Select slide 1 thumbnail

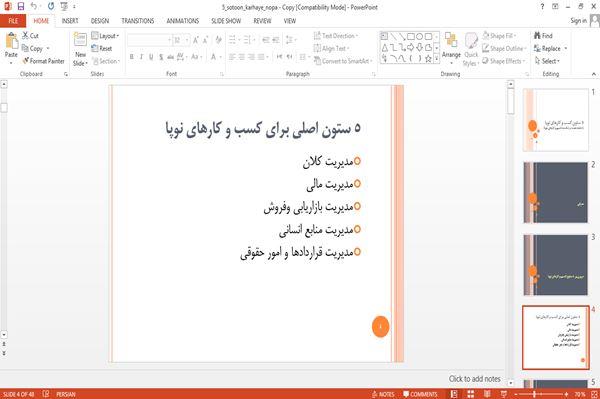tap(556, 120)
